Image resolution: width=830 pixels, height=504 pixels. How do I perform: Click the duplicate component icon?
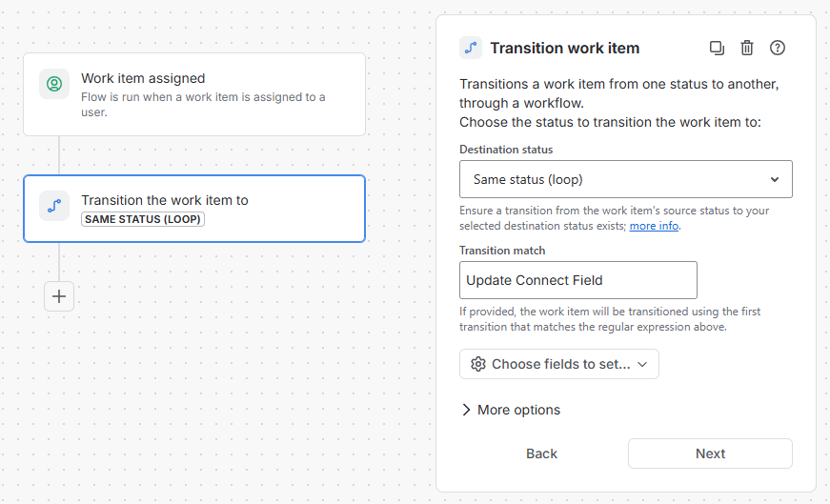click(717, 49)
